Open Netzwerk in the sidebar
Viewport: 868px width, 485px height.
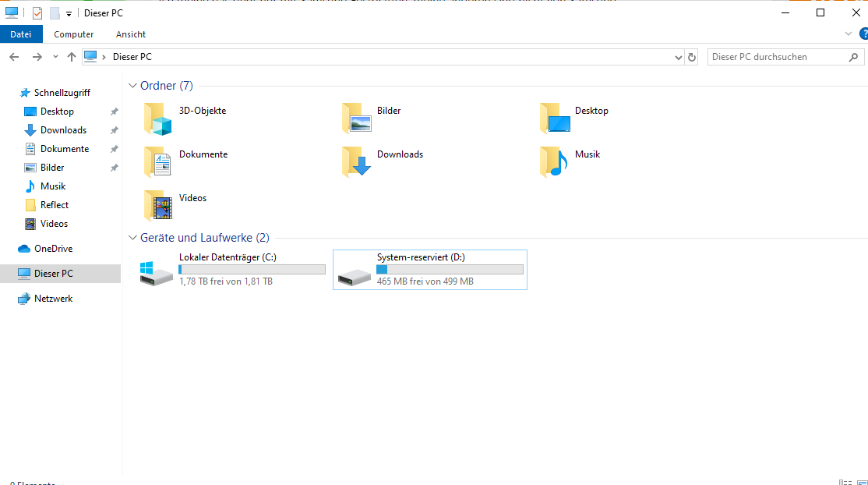pyautogui.click(x=55, y=298)
